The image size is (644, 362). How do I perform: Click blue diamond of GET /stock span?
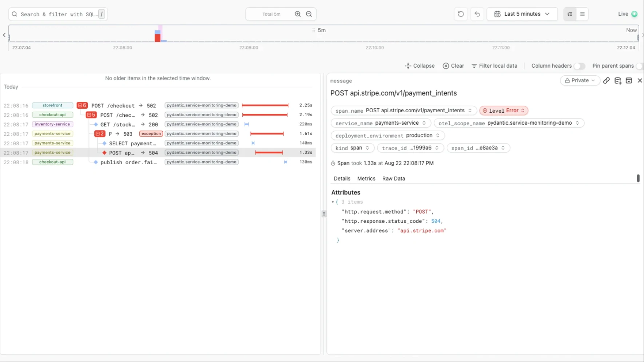pos(96,124)
